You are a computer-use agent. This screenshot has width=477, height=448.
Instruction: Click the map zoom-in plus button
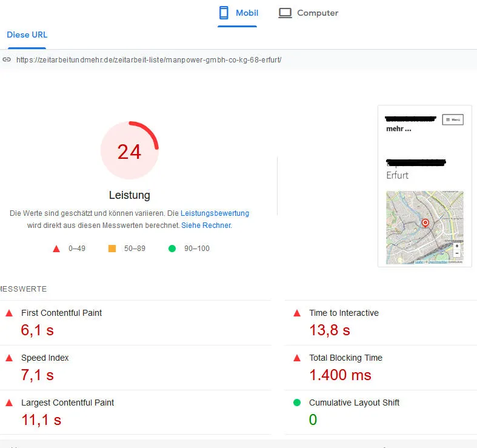coord(457,246)
